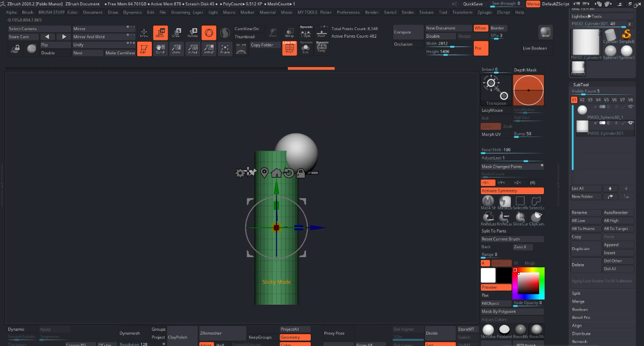Screen dimensions: 644x346
Task: Toggle Ghost transparency
Action: pos(273,33)
